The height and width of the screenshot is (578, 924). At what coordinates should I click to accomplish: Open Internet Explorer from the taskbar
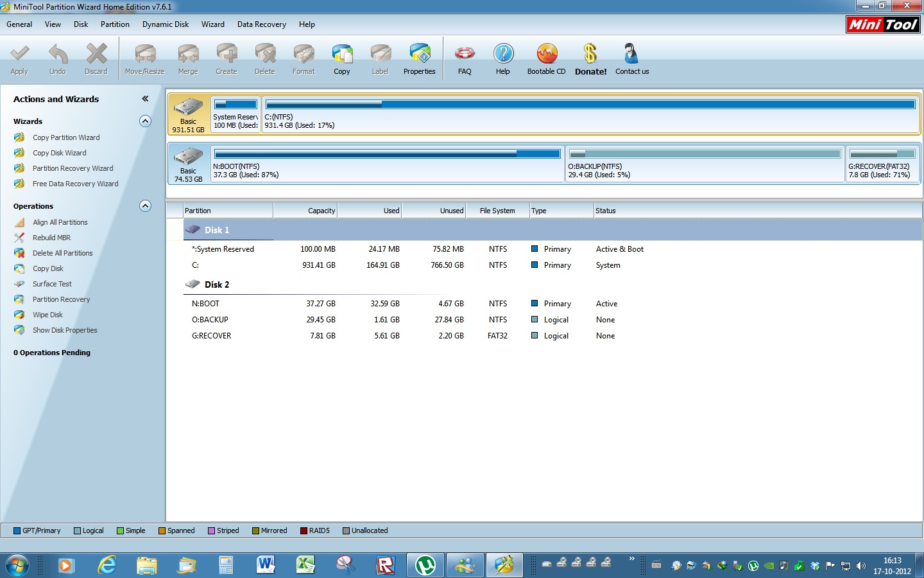coord(107,565)
